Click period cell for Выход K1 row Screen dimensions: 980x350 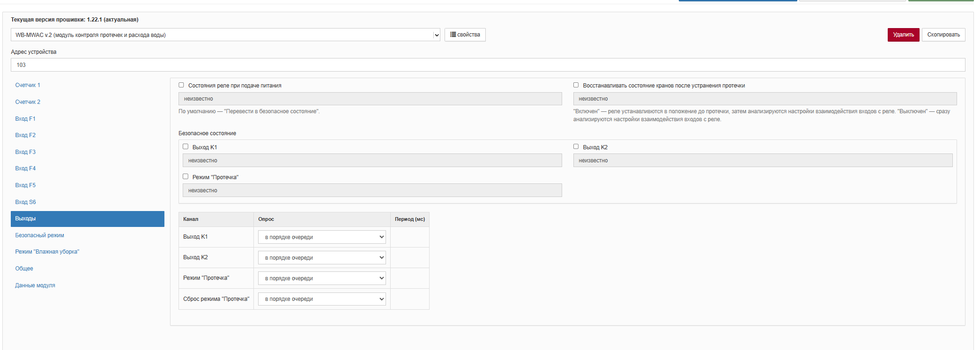[x=409, y=237]
